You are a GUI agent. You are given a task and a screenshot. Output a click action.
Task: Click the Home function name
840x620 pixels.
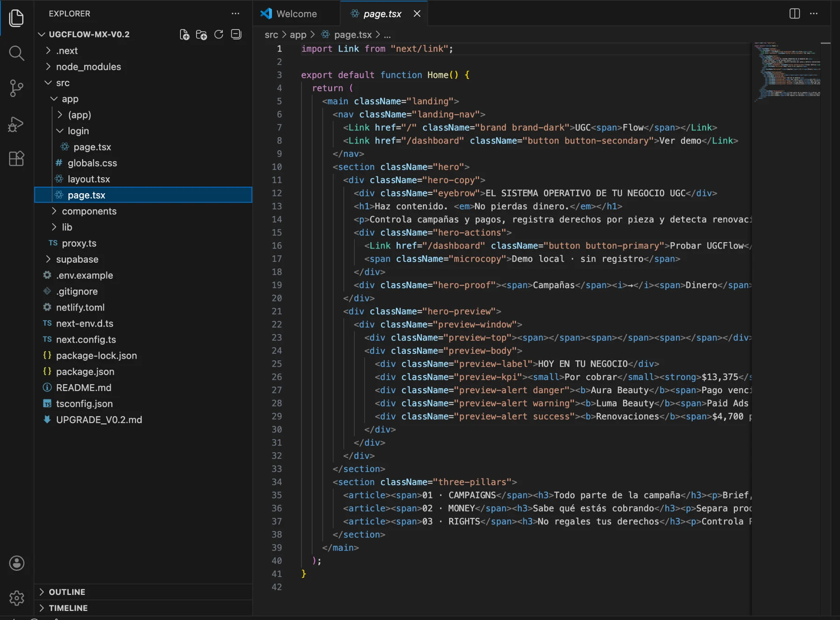click(x=437, y=75)
